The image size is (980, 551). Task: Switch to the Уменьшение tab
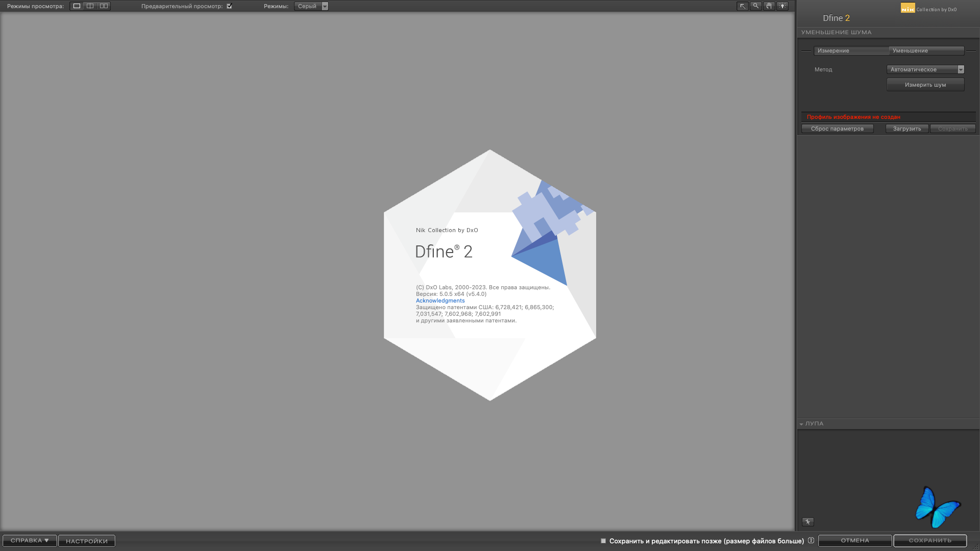926,51
